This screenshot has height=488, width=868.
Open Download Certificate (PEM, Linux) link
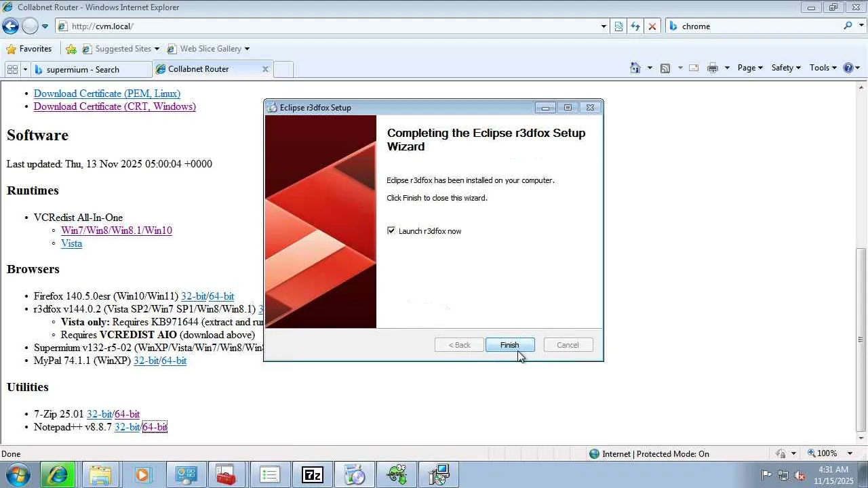[x=107, y=94]
